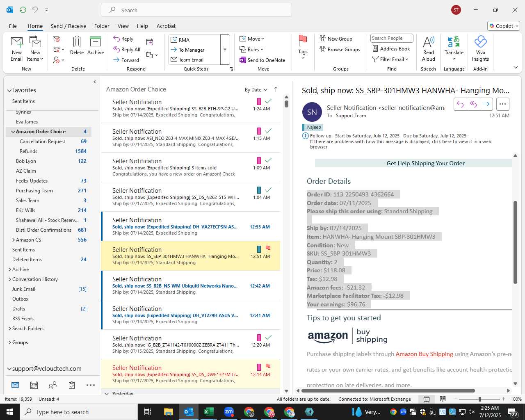Toggle completed checkmark on 12:20 AM message
This screenshot has width=525, height=420.
coord(268,337)
